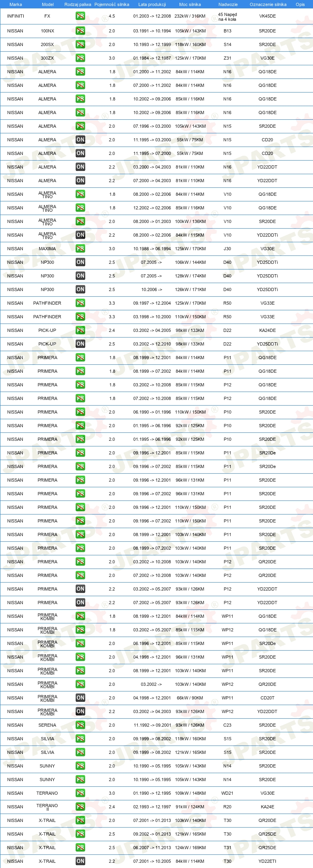The height and width of the screenshot is (868, 313).
Task: Click the MAXIMA model cell
Action: (x=47, y=249)
